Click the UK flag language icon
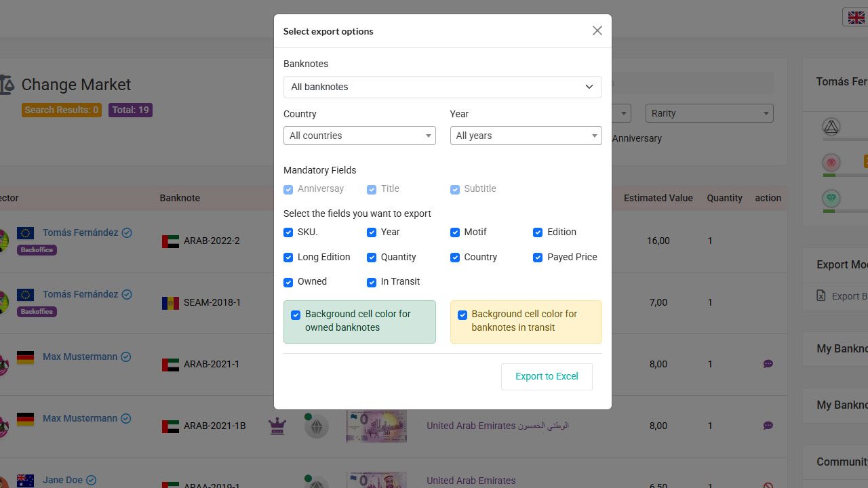The image size is (868, 488). pyautogui.click(x=856, y=18)
